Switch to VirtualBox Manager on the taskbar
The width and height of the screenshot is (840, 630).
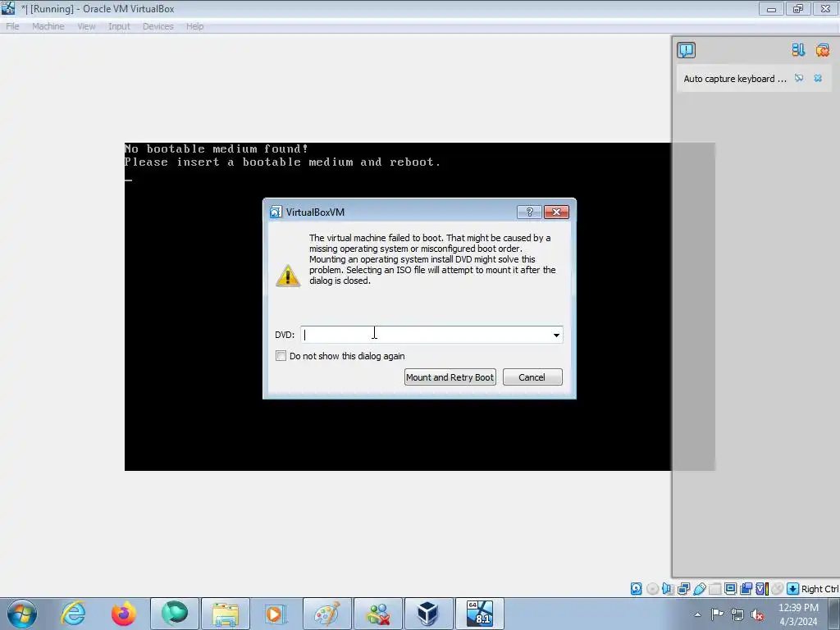pos(428,614)
